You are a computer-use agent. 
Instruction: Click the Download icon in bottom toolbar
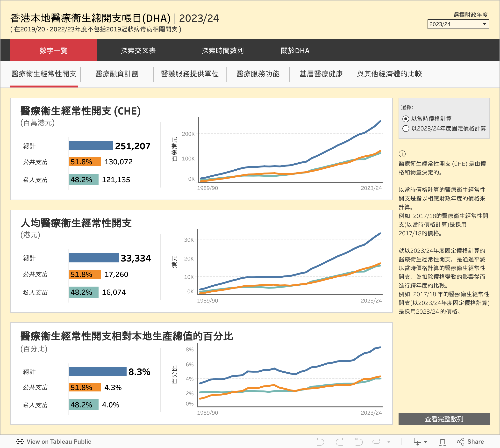[x=418, y=442]
